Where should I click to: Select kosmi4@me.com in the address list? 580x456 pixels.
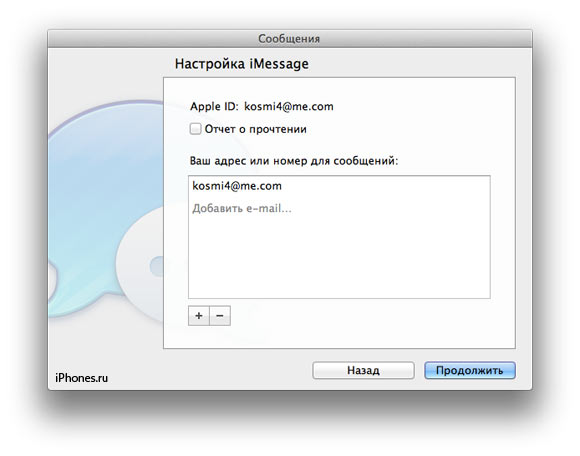click(x=339, y=186)
